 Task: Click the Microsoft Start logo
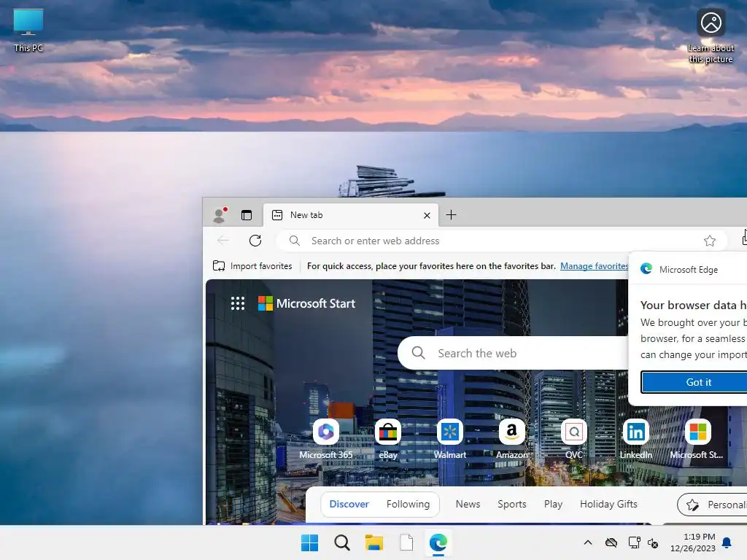(306, 303)
